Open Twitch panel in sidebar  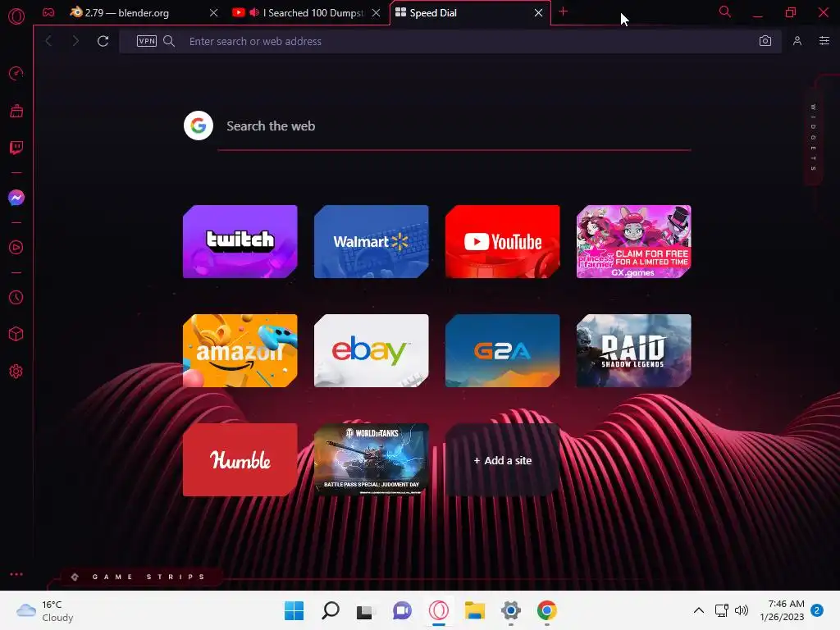coord(16,148)
